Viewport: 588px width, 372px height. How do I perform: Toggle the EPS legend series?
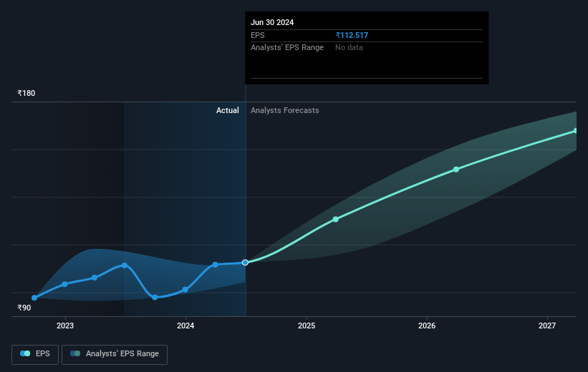(x=35, y=354)
